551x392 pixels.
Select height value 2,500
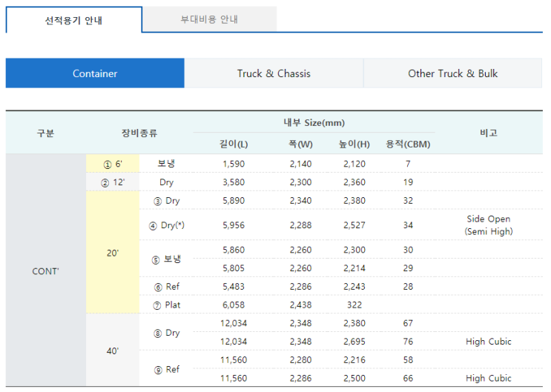354,379
